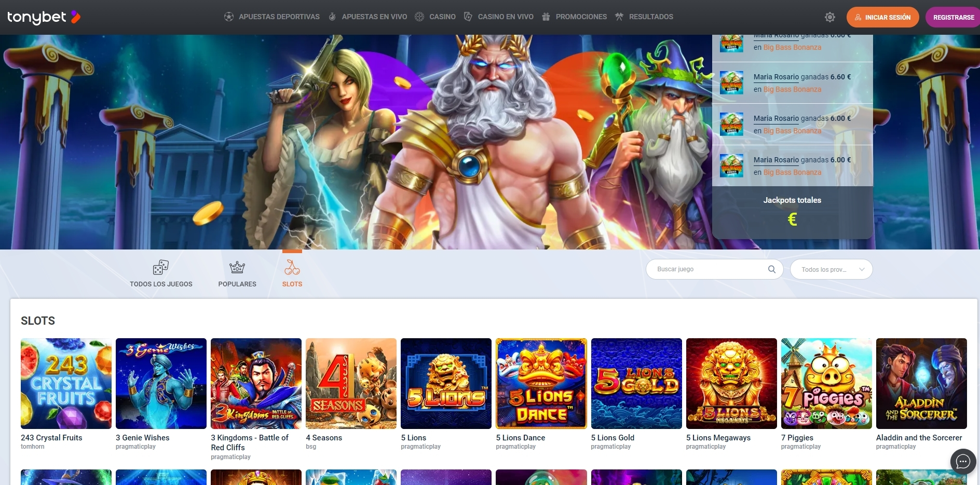
Task: Open the Casino section
Action: 442,17
